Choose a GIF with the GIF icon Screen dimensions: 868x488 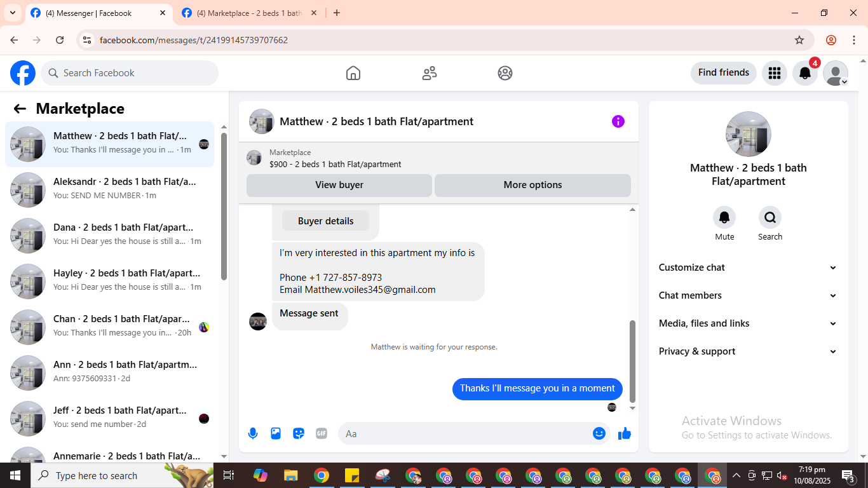pos(322,433)
